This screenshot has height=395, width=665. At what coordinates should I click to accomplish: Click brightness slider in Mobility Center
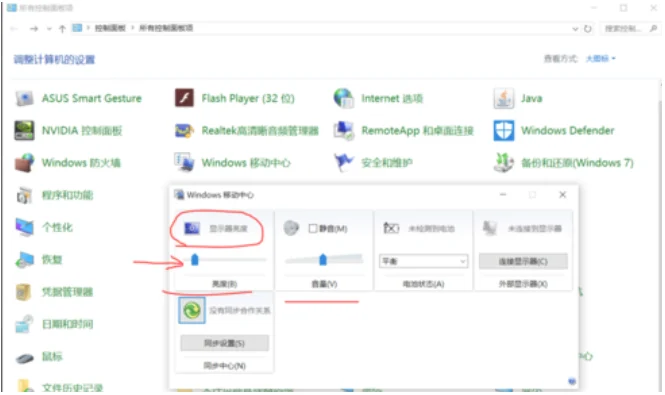pos(224,259)
